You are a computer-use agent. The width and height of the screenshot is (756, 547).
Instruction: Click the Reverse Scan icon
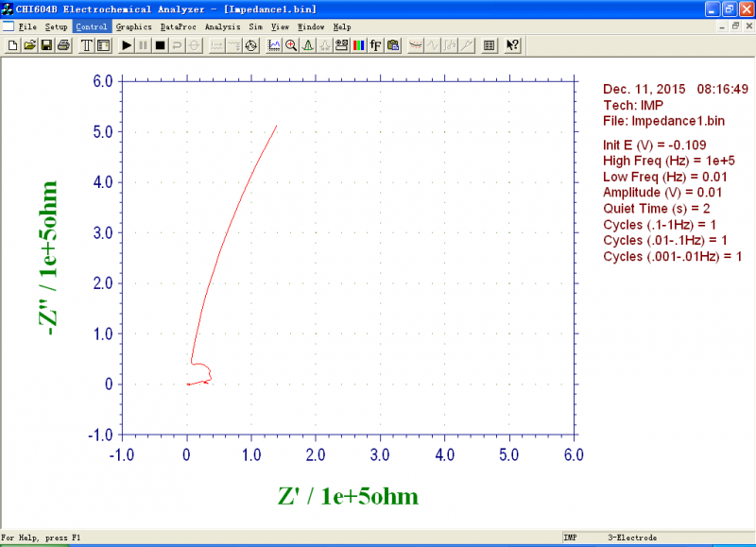click(177, 45)
